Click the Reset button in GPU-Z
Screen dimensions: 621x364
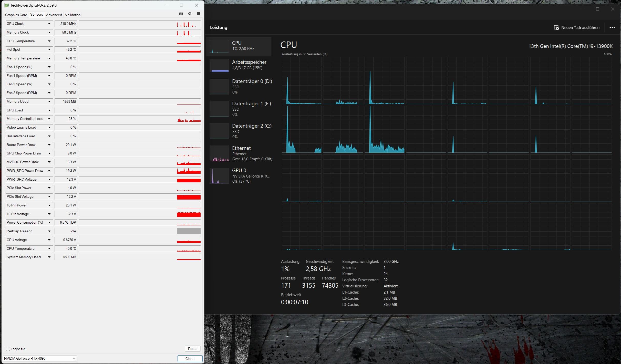pyautogui.click(x=193, y=349)
